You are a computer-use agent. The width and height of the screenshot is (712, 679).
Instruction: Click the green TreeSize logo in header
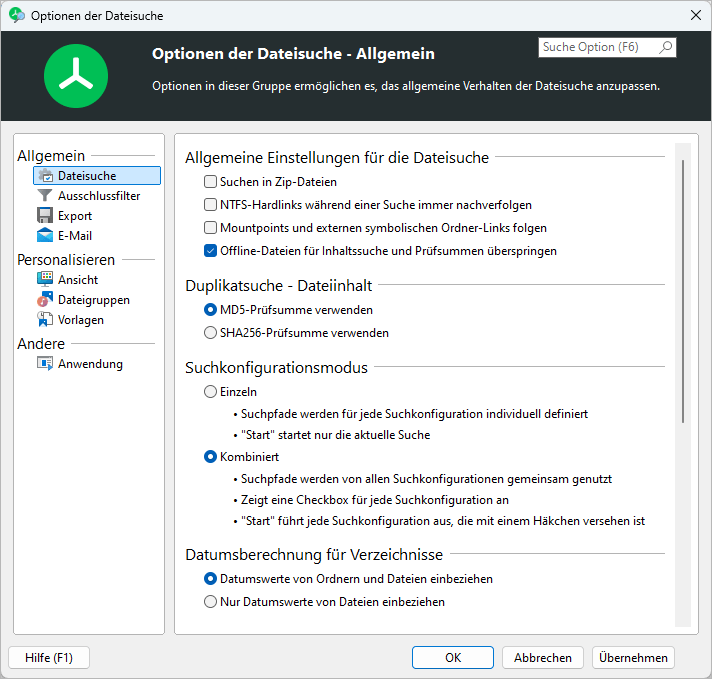point(76,76)
